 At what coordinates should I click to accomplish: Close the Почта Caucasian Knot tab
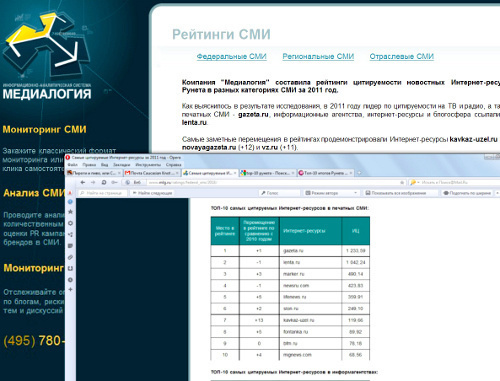pyautogui.click(x=178, y=173)
